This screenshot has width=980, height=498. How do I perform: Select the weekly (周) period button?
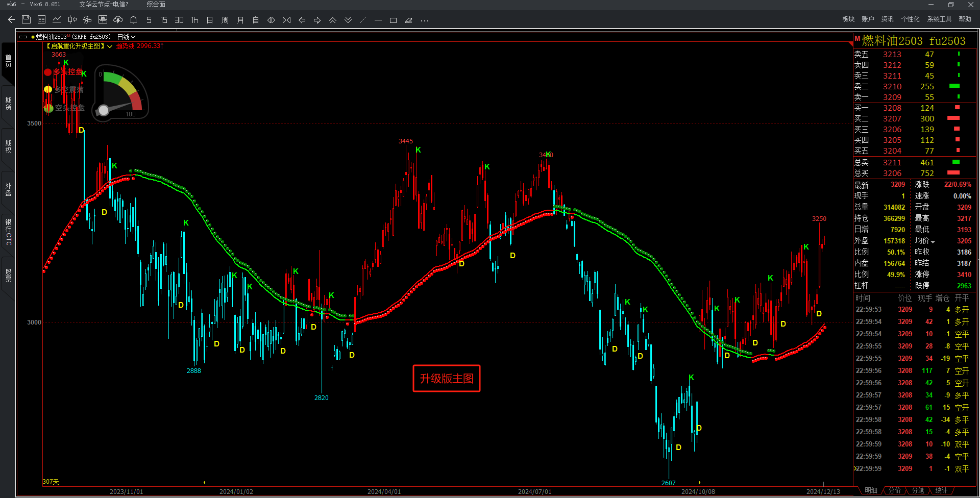(225, 20)
